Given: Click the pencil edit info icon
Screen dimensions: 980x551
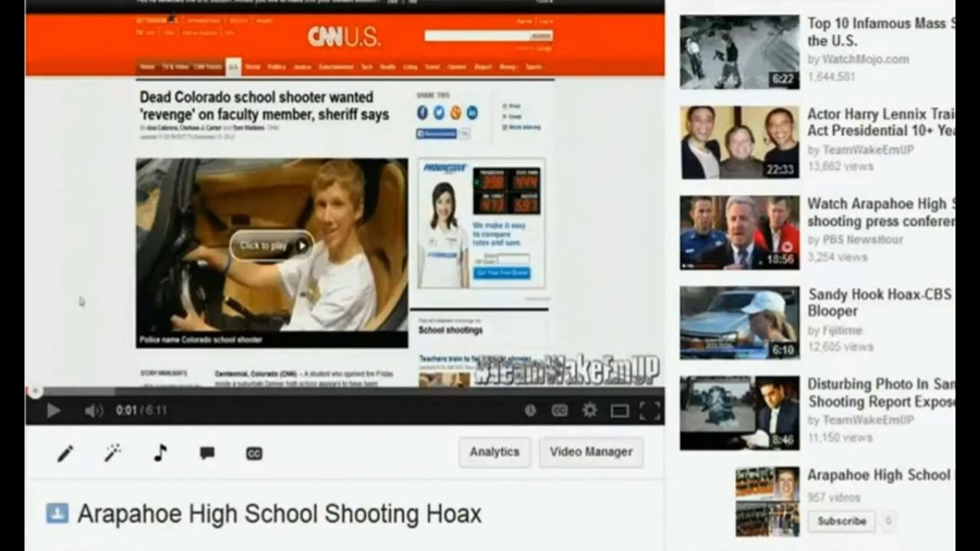Looking at the screenshot, I should (x=65, y=453).
